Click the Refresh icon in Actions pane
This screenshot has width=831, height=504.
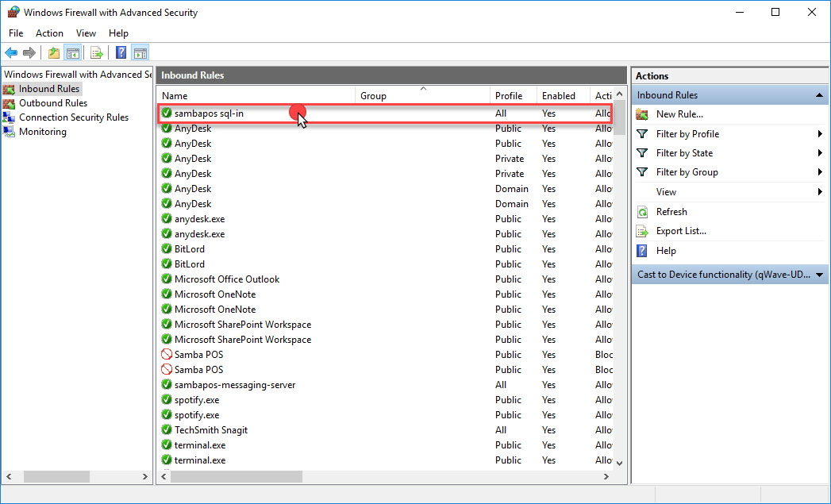coord(643,212)
